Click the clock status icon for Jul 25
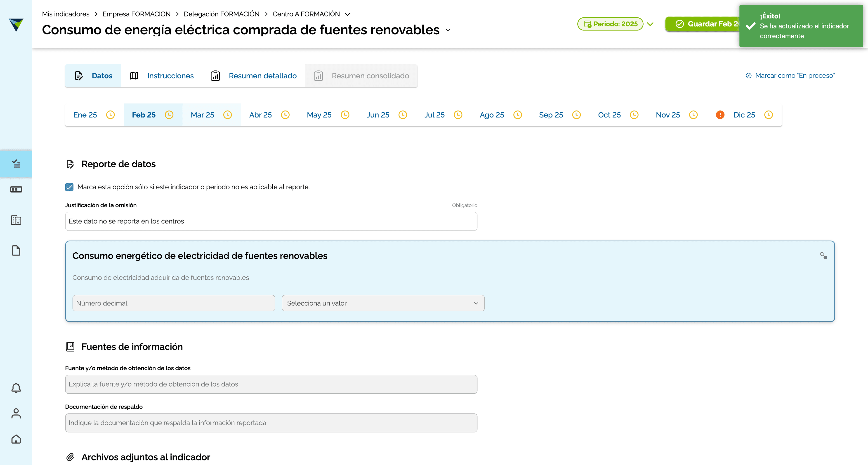This screenshot has width=868, height=465. (x=458, y=115)
